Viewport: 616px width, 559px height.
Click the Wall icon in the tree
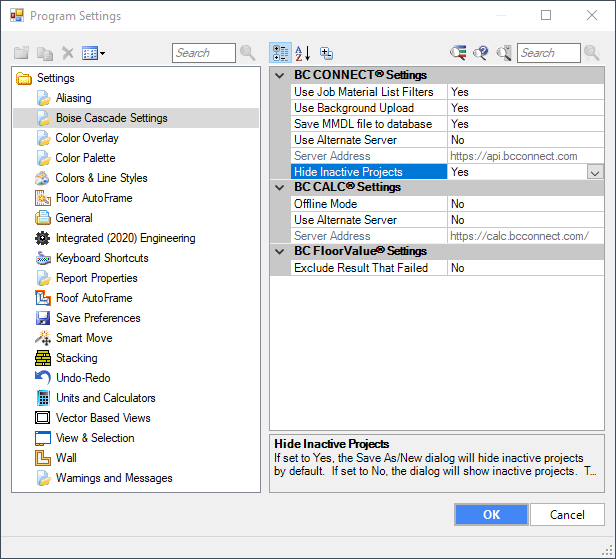(x=43, y=458)
